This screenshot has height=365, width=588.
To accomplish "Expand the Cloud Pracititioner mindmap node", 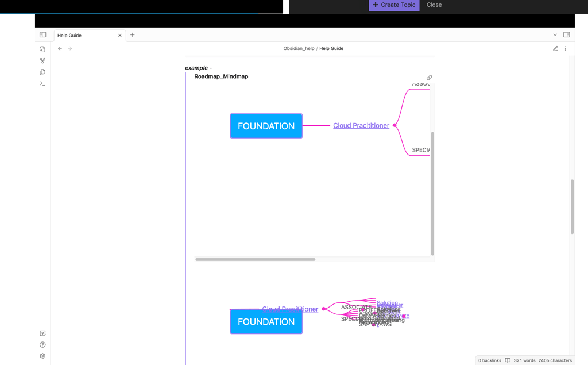I will click(394, 125).
